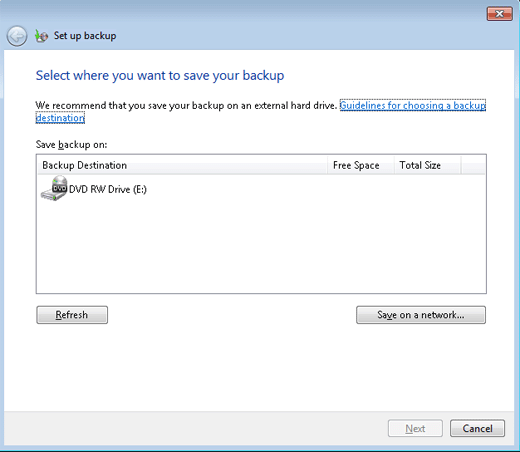The height and width of the screenshot is (452, 520).
Task: Click the 'Select where you want' heading
Action: [160, 75]
